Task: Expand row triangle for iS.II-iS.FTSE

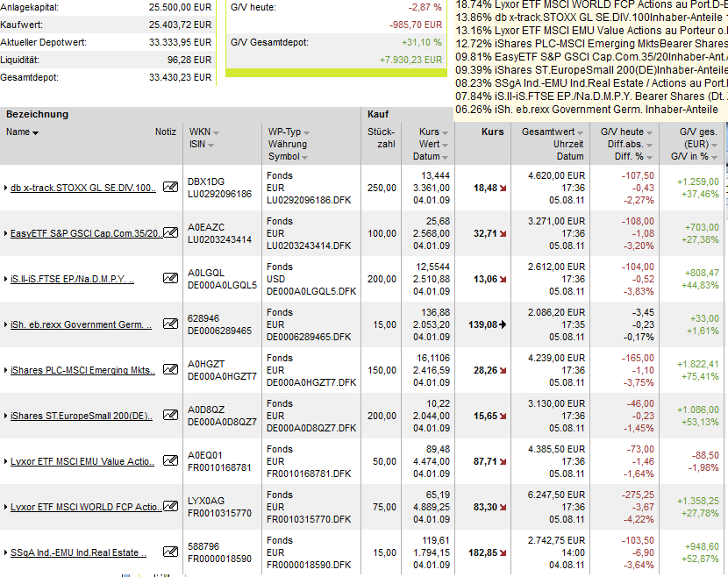Action: 5,279
